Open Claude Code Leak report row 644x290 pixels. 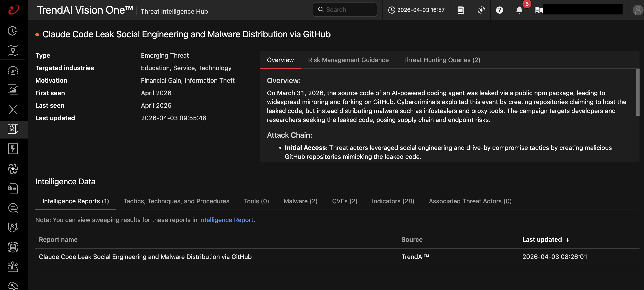coord(145,256)
